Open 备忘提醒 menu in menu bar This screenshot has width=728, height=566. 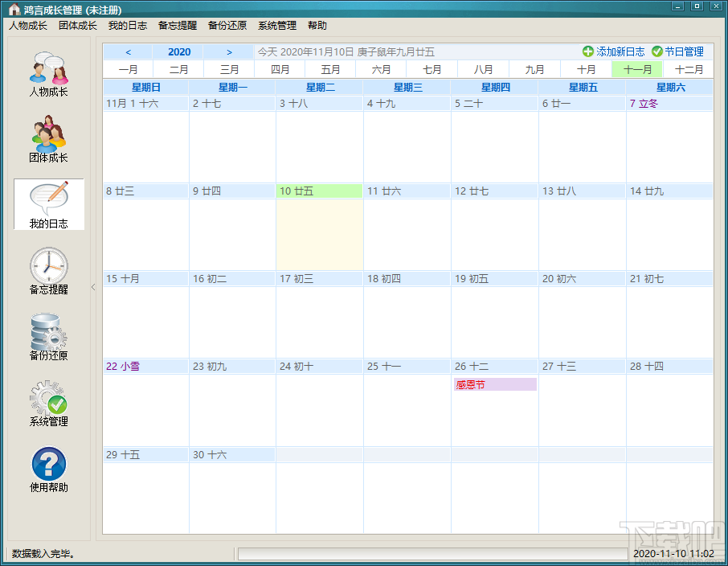[178, 26]
